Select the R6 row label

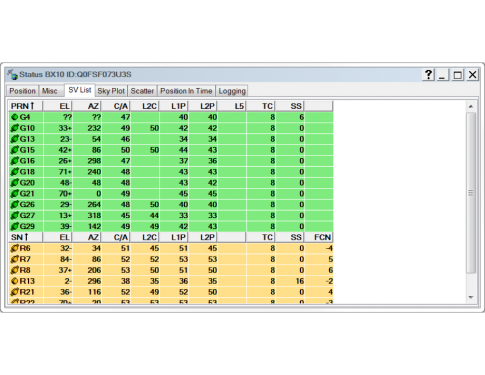(25, 248)
